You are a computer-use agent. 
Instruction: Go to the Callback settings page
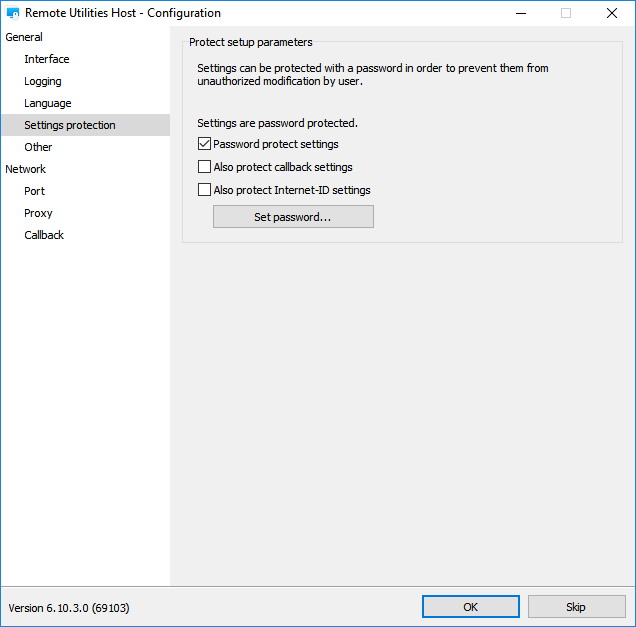[44, 235]
